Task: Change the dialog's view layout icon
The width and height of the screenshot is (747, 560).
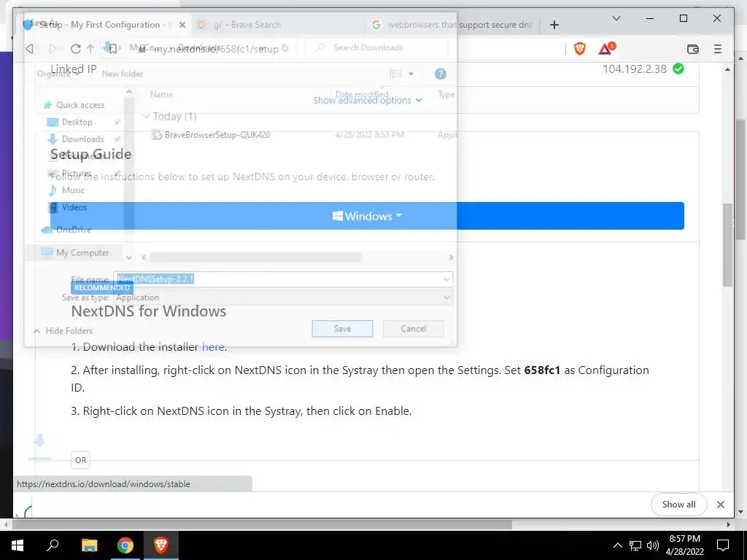Action: [x=395, y=74]
